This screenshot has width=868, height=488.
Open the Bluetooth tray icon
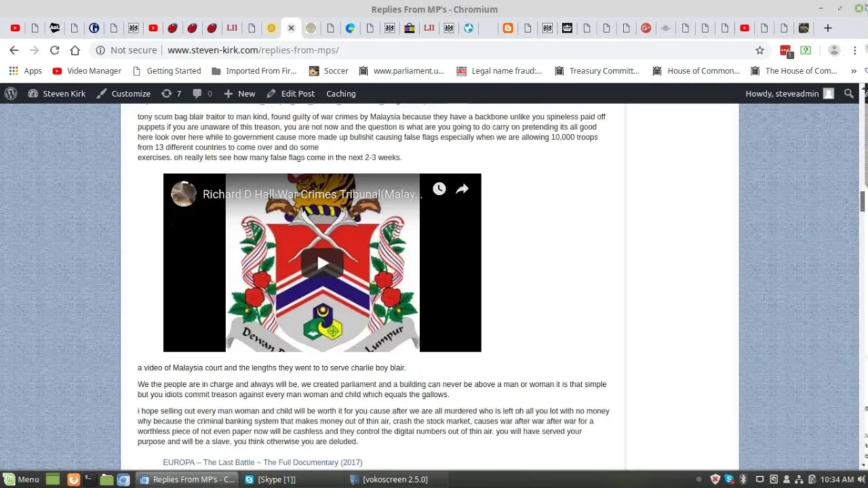click(743, 479)
